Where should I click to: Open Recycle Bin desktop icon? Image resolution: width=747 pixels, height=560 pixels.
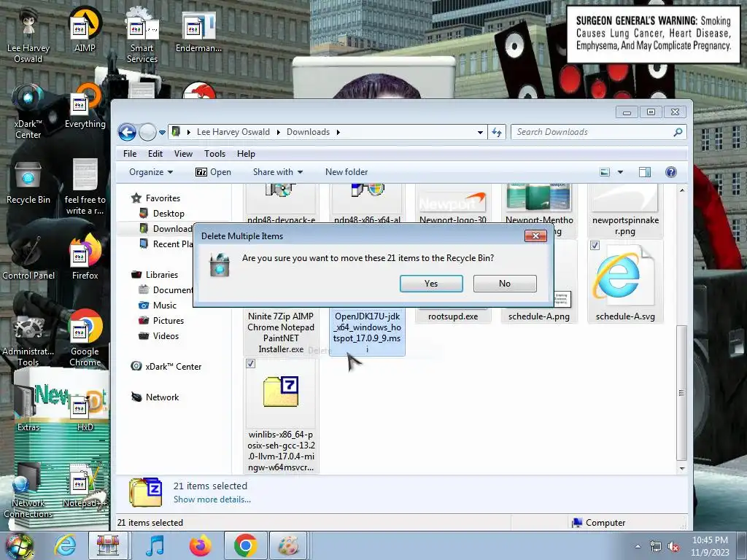click(28, 182)
